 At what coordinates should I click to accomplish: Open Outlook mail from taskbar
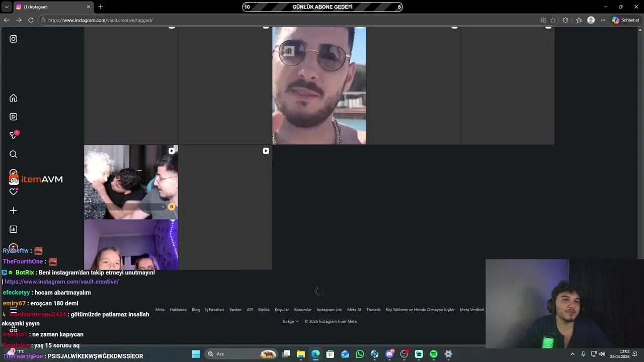(345, 354)
